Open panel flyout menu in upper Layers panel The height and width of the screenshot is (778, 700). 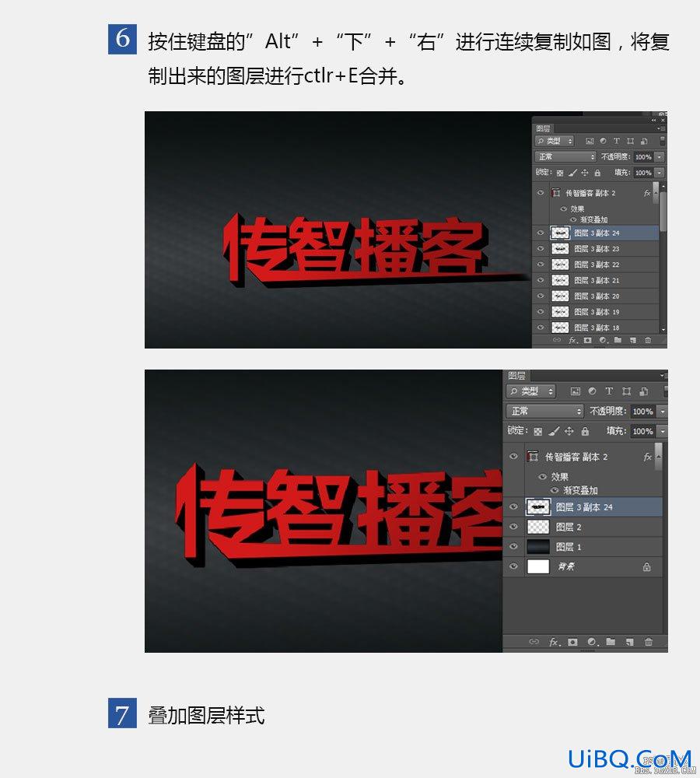point(662,128)
